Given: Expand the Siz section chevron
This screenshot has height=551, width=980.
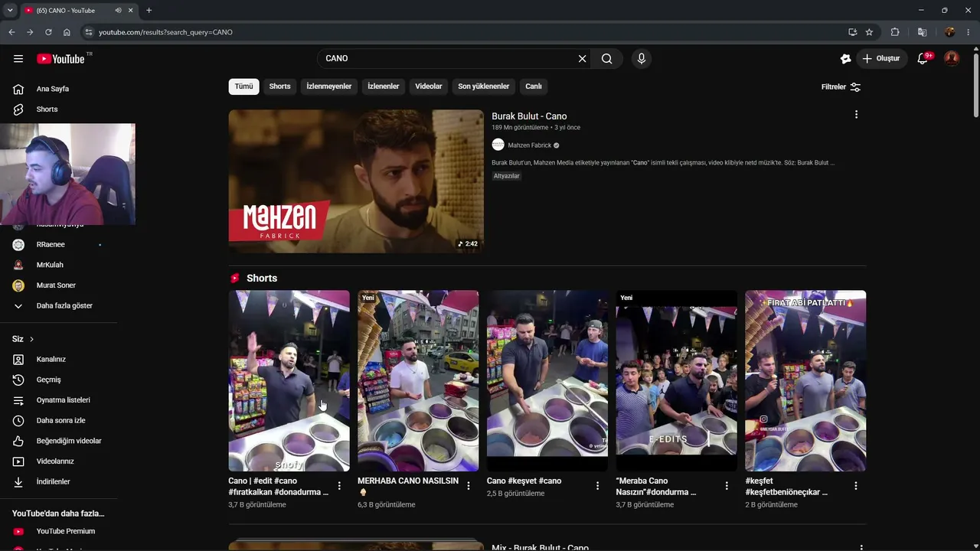Looking at the screenshot, I should [31, 339].
